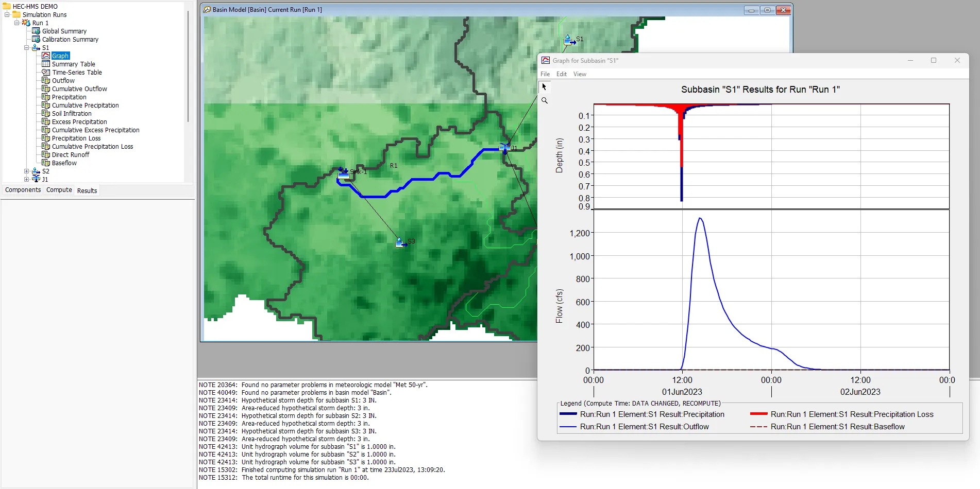Click the Graph for Subbasin window title icon
Screen dimensions: 980x489
545,60
